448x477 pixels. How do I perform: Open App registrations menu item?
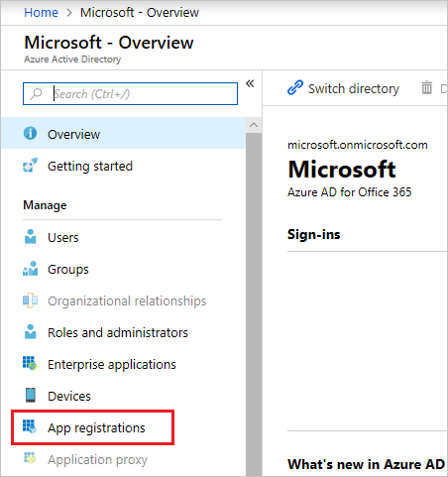click(x=123, y=427)
